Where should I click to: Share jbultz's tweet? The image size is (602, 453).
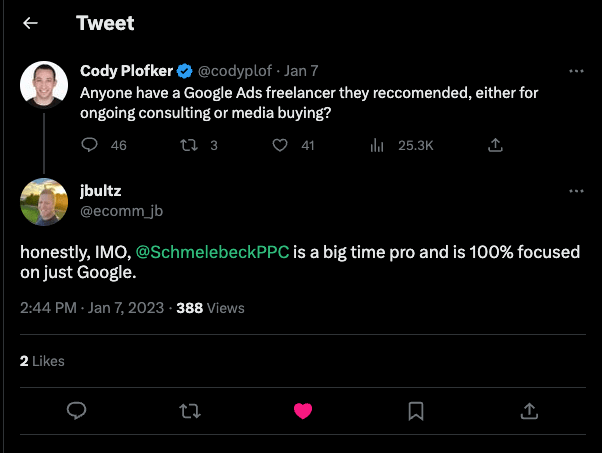coord(529,411)
